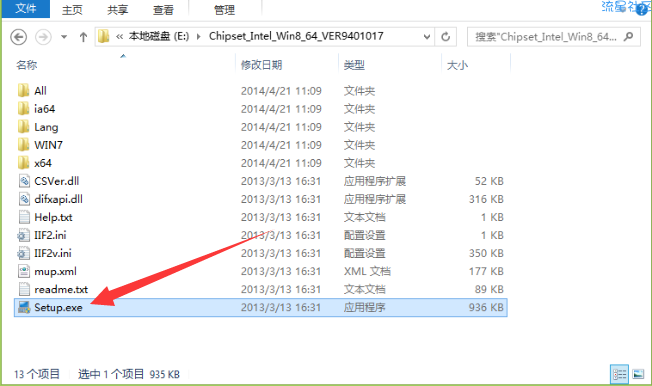
Task: Click the mup.xml file name
Action: pos(55,272)
